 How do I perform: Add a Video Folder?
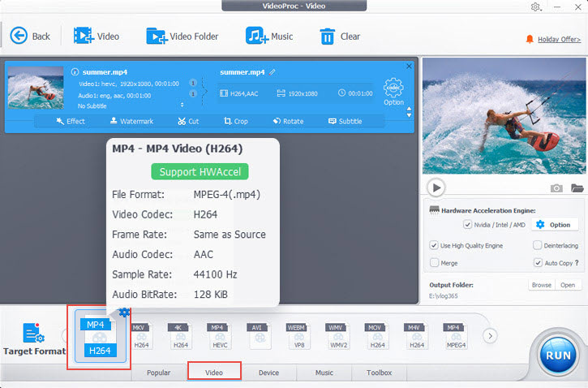coord(182,36)
